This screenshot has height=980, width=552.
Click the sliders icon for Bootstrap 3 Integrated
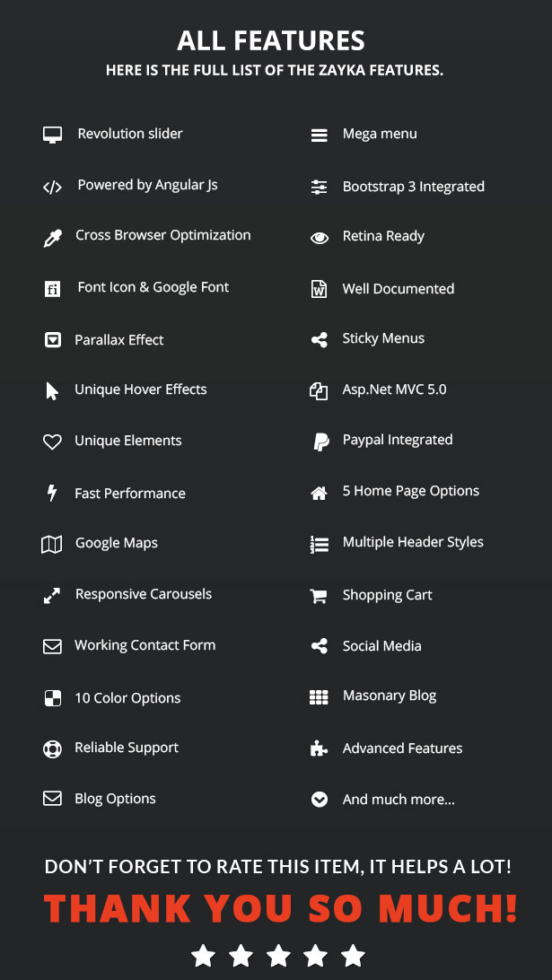(319, 187)
